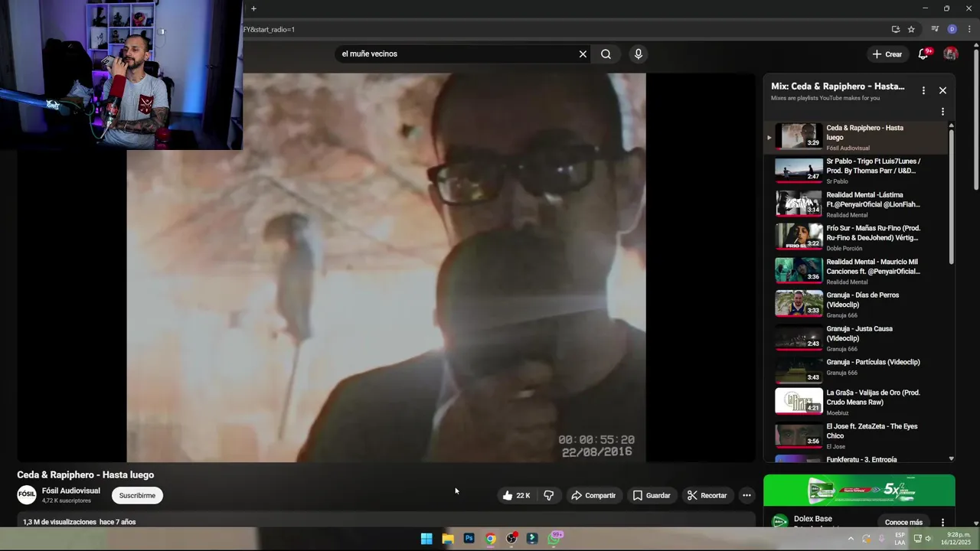The width and height of the screenshot is (980, 551).
Task: Like the video with thumbs up
Action: [517, 495]
